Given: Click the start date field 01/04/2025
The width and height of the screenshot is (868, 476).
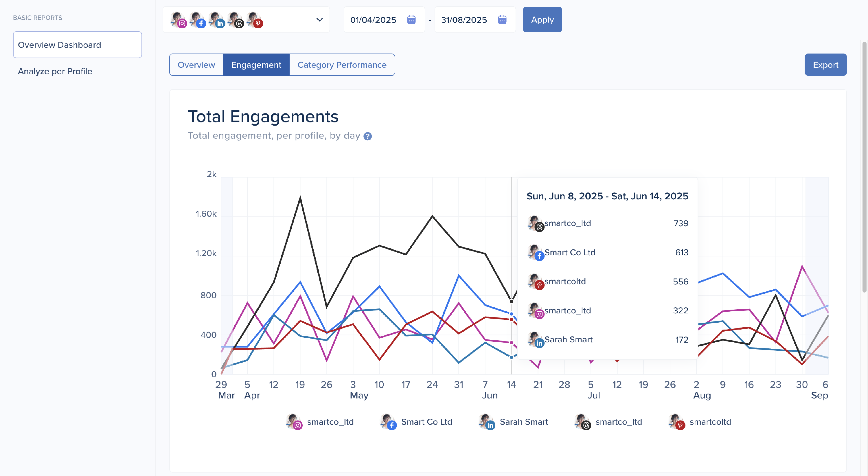Looking at the screenshot, I should coord(373,20).
